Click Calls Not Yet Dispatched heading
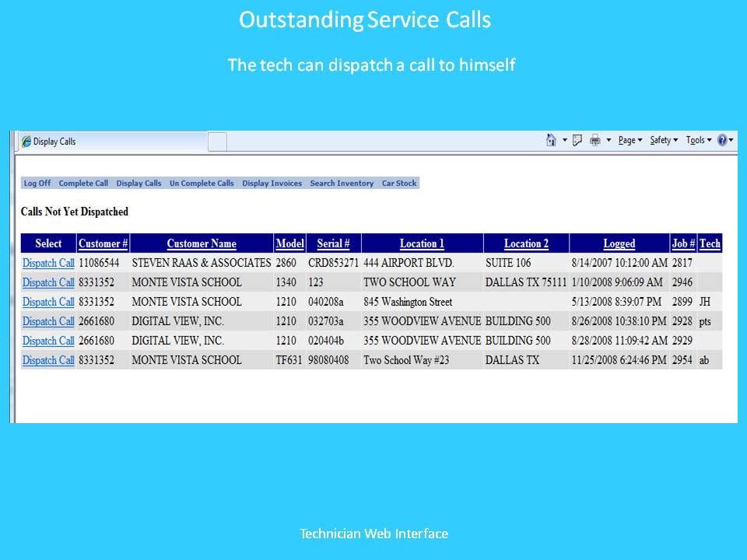747x560 pixels. pyautogui.click(x=75, y=212)
